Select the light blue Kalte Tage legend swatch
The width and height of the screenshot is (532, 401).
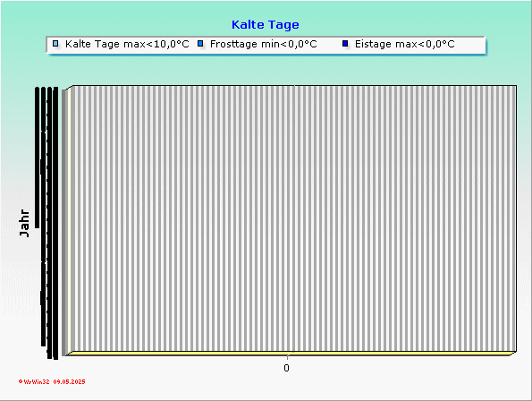[x=55, y=44]
